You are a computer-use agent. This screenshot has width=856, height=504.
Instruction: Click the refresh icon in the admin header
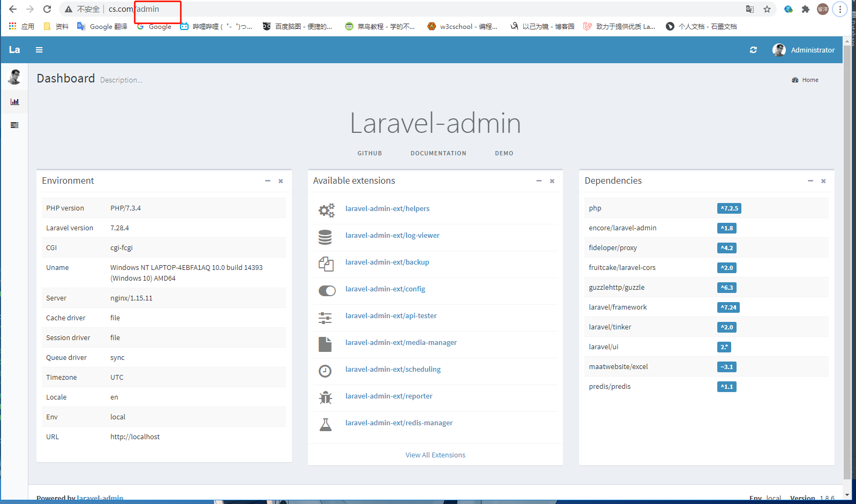point(753,50)
